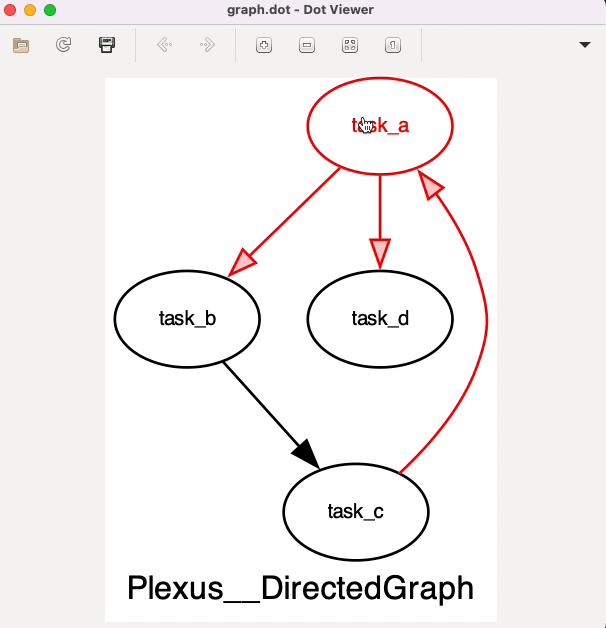Expand the toolbar overflow dropdown arrow

tap(585, 45)
